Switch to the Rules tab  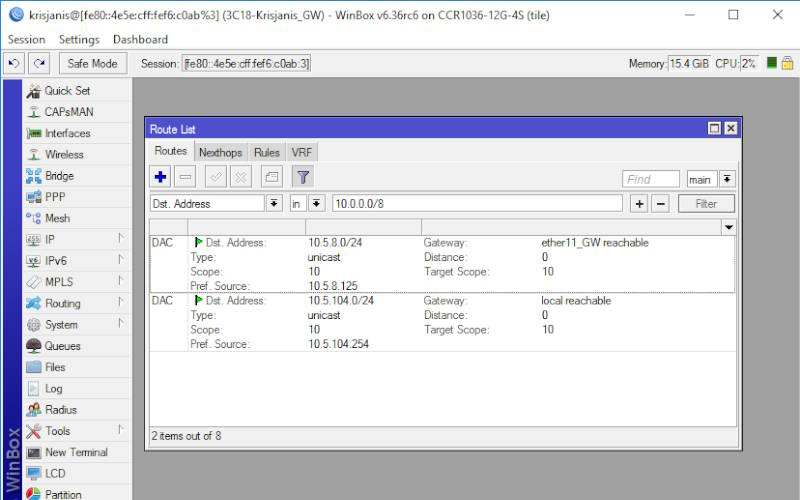coord(267,153)
